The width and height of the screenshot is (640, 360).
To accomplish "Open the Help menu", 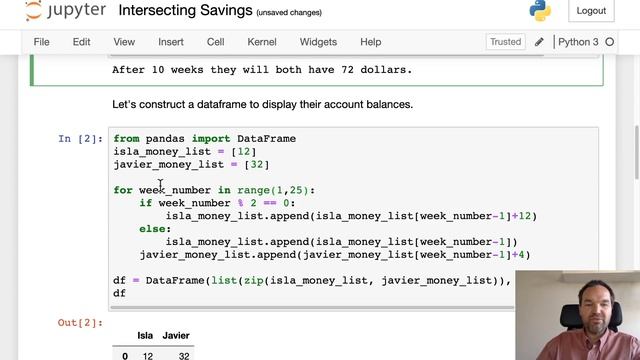I will (x=371, y=42).
